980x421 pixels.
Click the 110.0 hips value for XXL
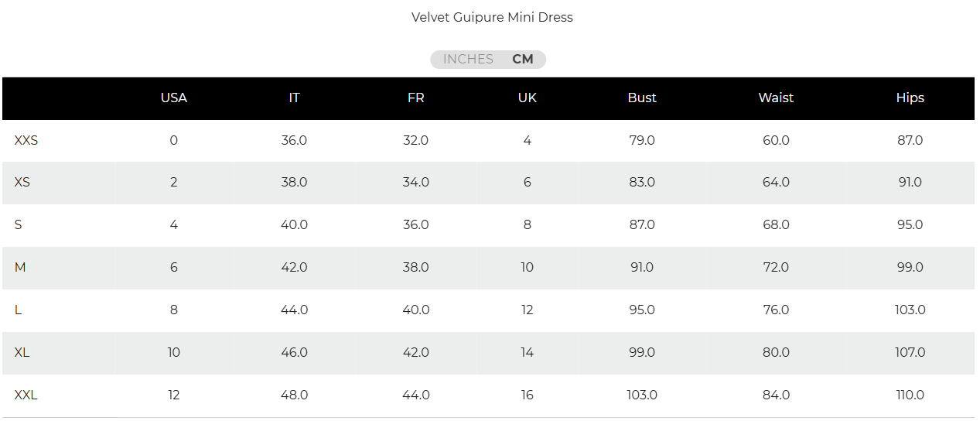pos(910,395)
